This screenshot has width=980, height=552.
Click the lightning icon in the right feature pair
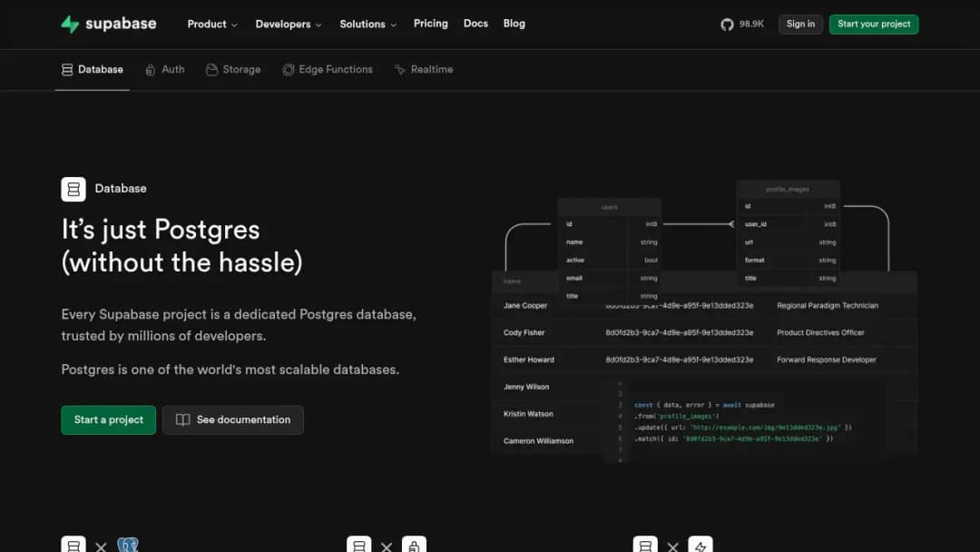pyautogui.click(x=700, y=545)
